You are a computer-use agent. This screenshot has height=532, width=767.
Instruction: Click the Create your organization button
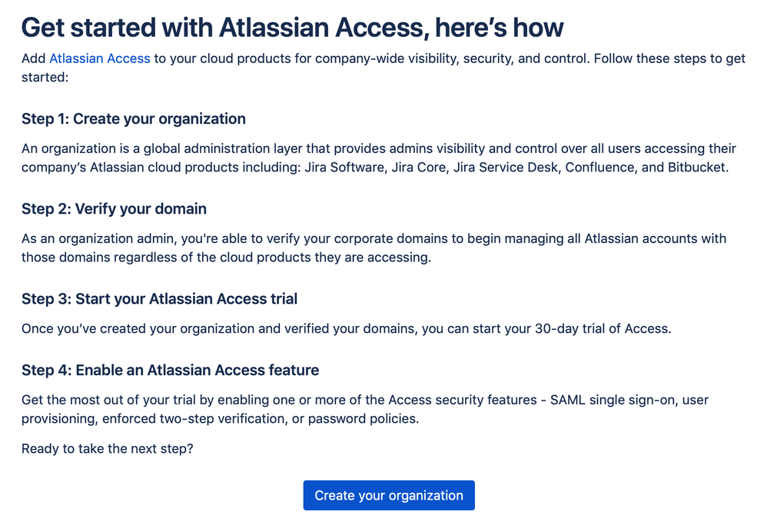(x=388, y=495)
